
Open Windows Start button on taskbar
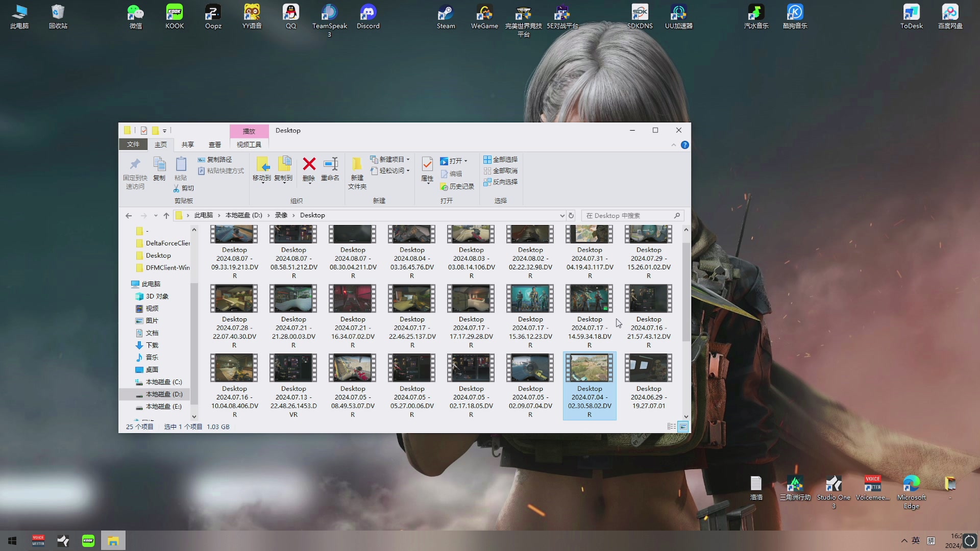tap(12, 540)
